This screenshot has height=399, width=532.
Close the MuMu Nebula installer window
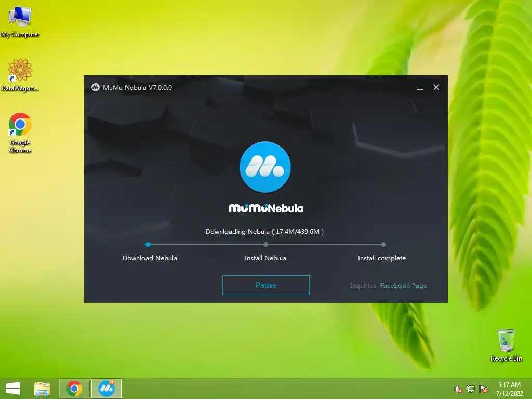pos(436,87)
